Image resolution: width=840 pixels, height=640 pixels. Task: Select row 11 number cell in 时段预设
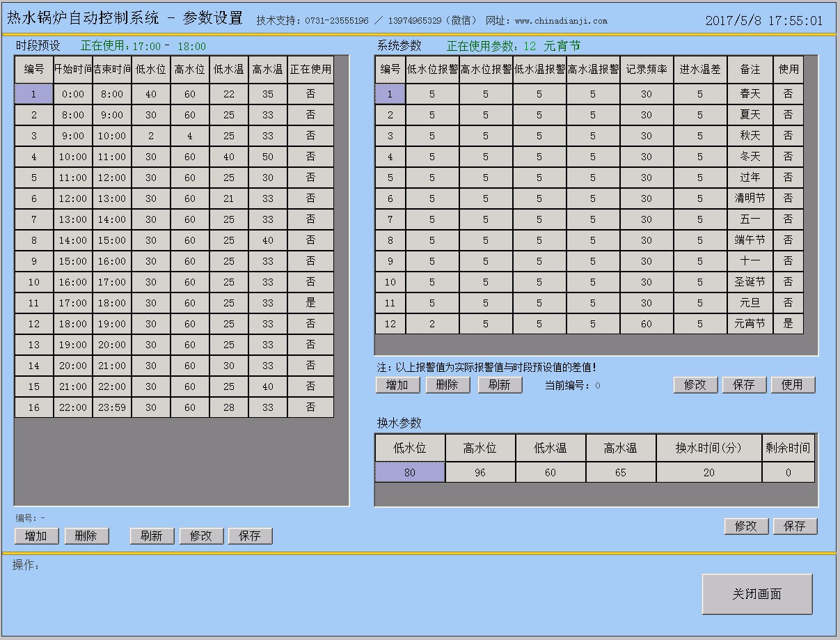coord(33,303)
